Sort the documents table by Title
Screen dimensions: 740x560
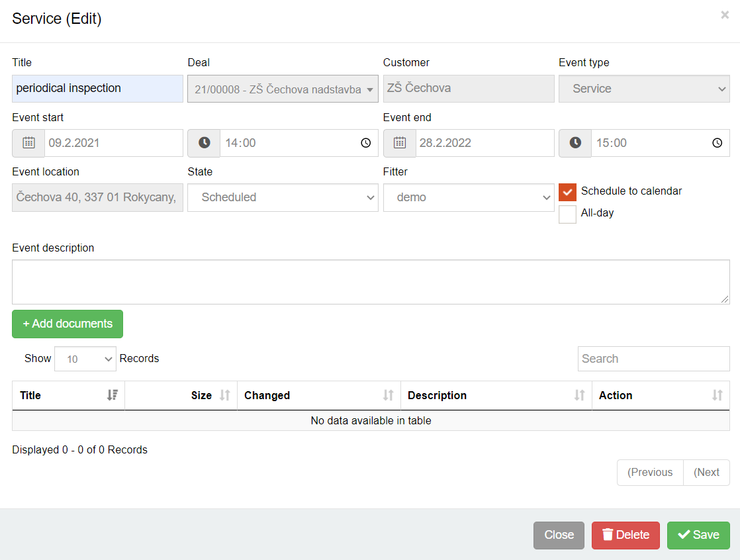(x=68, y=395)
